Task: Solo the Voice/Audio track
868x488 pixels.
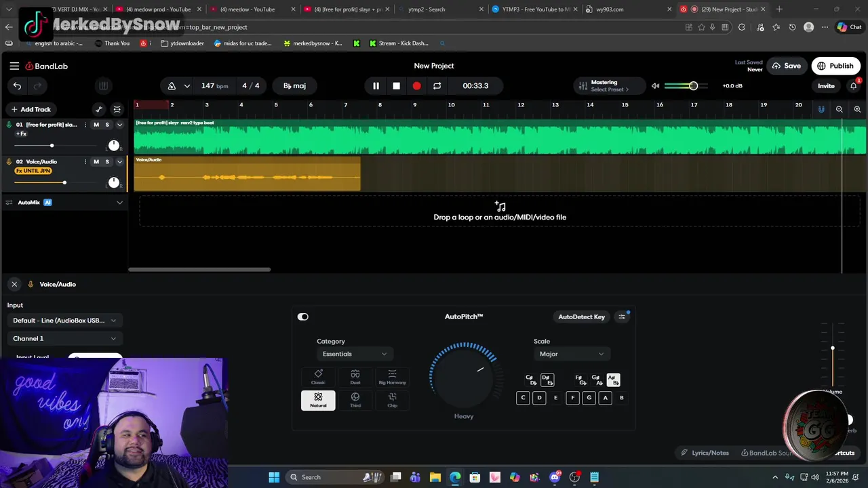Action: tap(106, 161)
